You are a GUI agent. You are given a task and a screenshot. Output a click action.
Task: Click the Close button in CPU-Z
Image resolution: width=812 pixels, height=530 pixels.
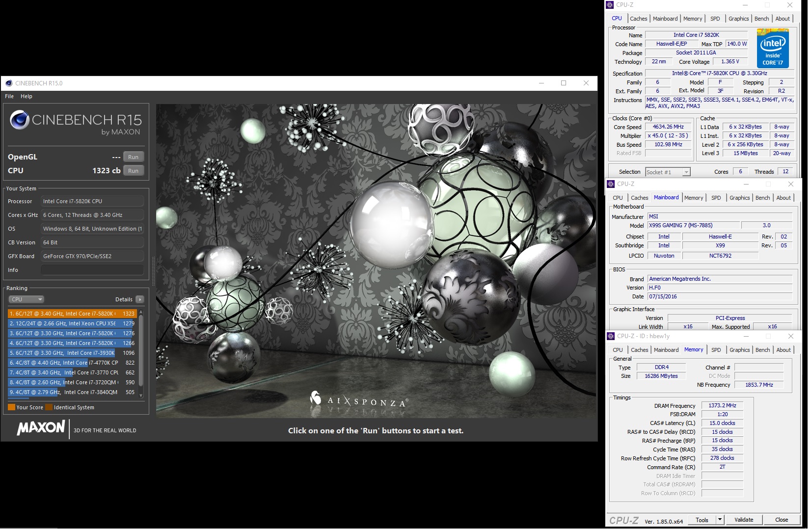pyautogui.click(x=782, y=520)
